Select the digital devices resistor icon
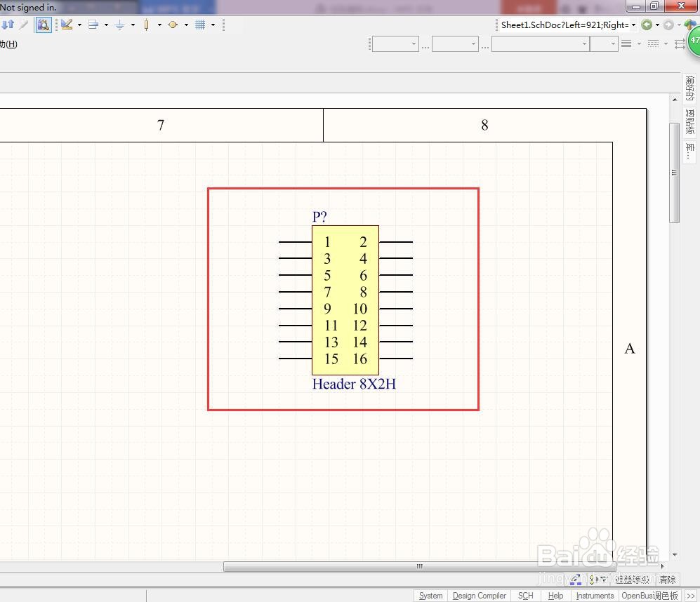This screenshot has width=700, height=602. pyautogui.click(x=147, y=25)
